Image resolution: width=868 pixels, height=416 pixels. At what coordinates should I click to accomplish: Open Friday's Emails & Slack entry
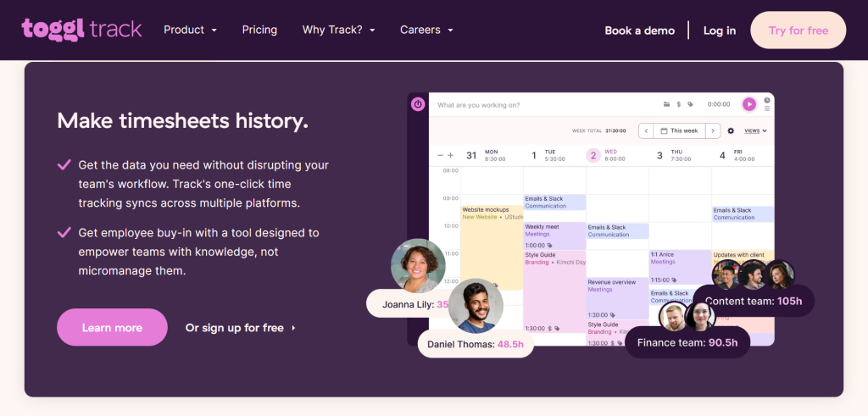point(743,214)
